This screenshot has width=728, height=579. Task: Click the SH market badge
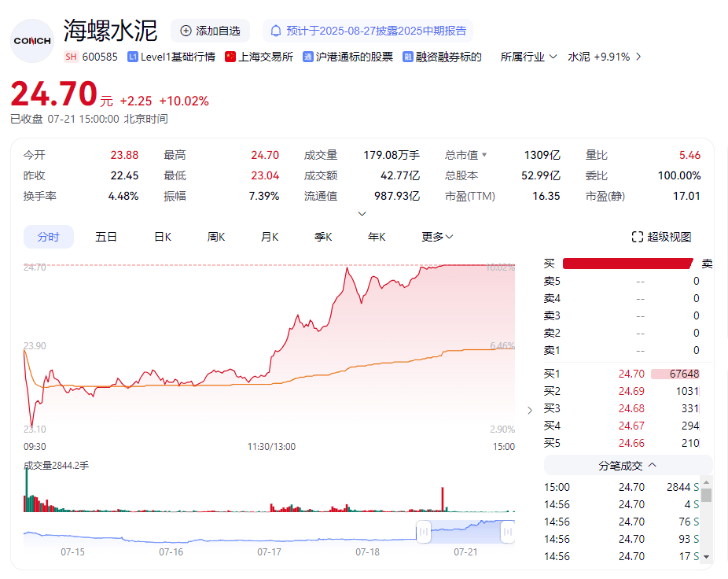[x=71, y=57]
